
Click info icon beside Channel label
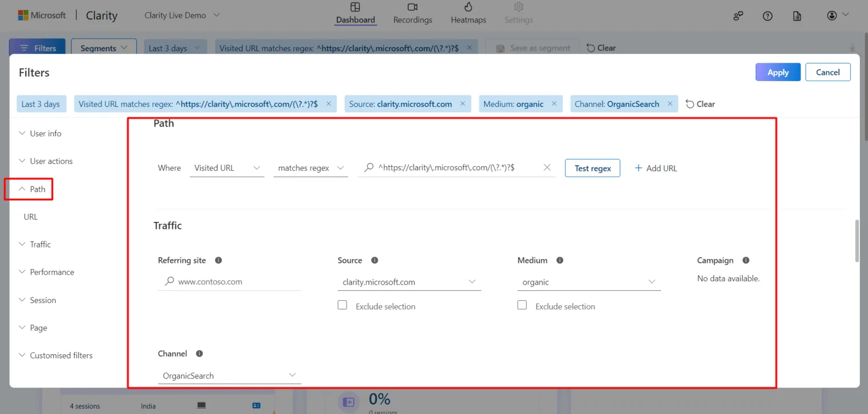(199, 354)
